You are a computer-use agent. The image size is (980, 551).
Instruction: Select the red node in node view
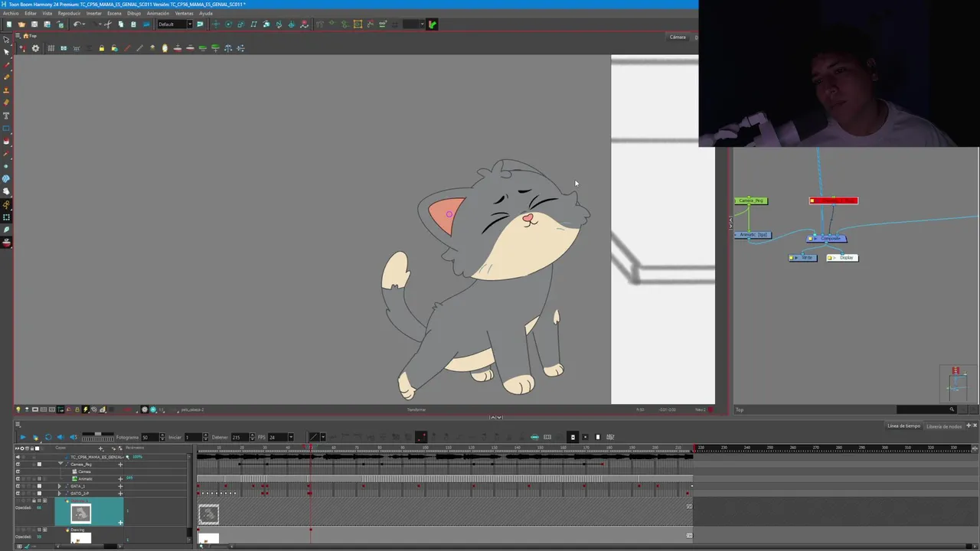coord(834,201)
